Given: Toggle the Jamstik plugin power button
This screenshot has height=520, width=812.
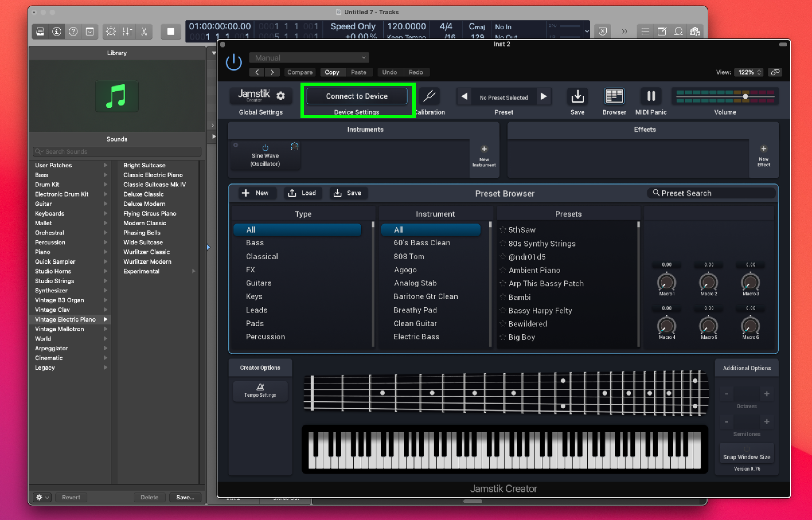Looking at the screenshot, I should click(x=233, y=62).
